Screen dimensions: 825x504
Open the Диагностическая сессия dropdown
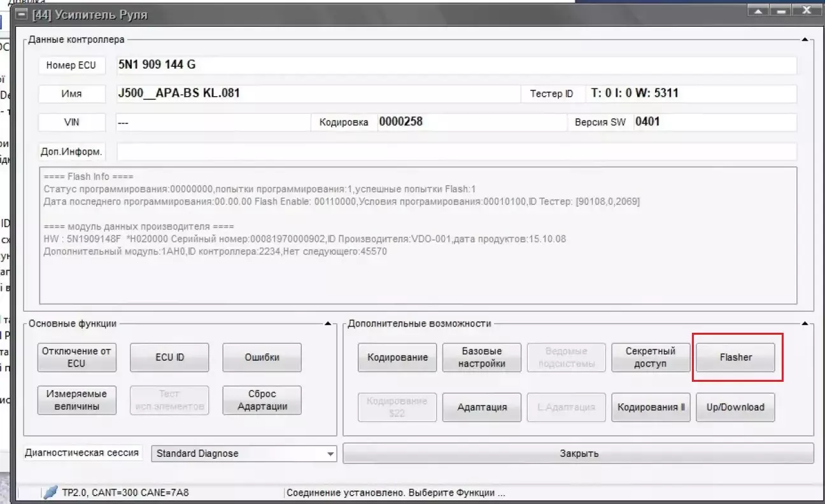pyautogui.click(x=330, y=454)
